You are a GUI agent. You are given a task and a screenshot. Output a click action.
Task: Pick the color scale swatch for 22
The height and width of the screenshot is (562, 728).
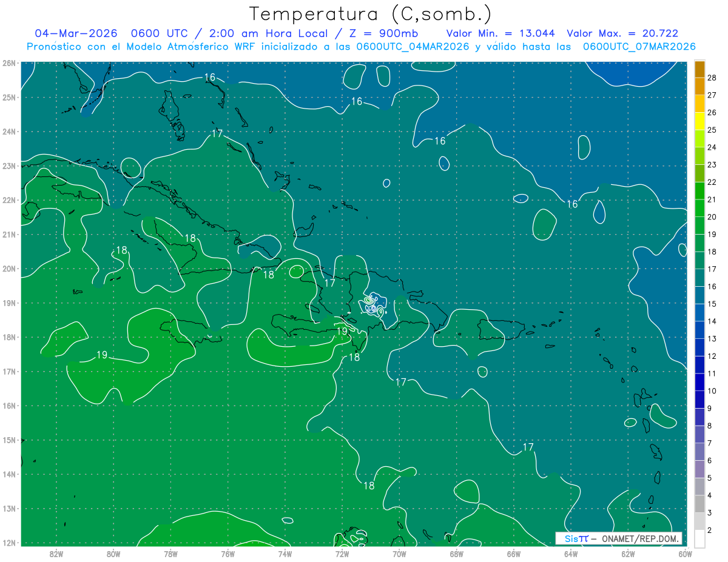point(699,173)
